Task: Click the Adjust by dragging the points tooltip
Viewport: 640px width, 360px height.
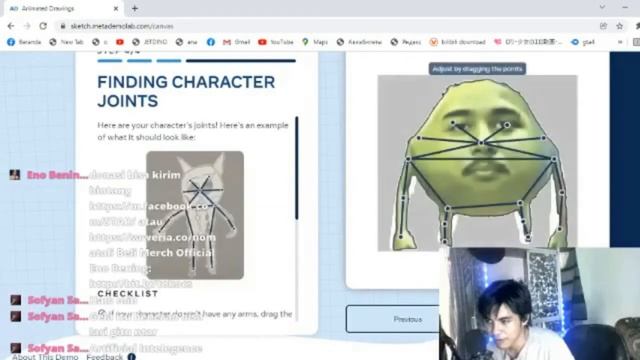Action: click(477, 69)
